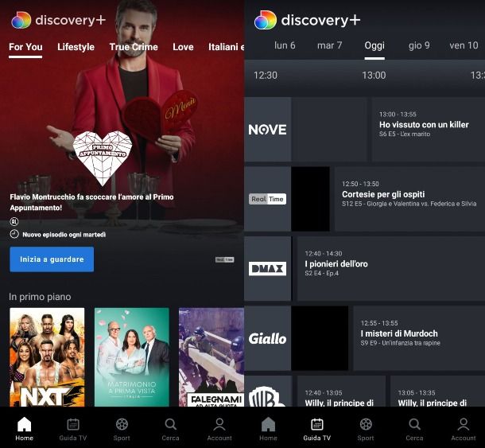Select day mar 7 in the guide
This screenshot has height=448, width=485.
tap(329, 45)
